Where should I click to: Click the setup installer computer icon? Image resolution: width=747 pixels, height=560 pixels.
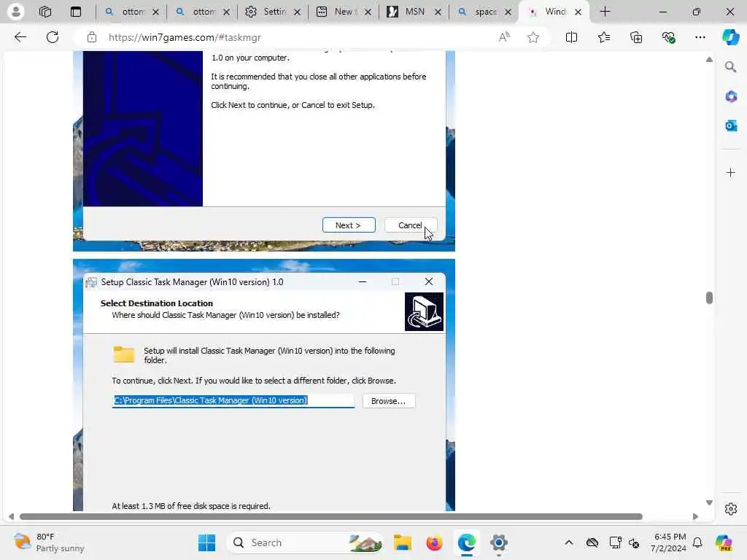[x=424, y=312]
